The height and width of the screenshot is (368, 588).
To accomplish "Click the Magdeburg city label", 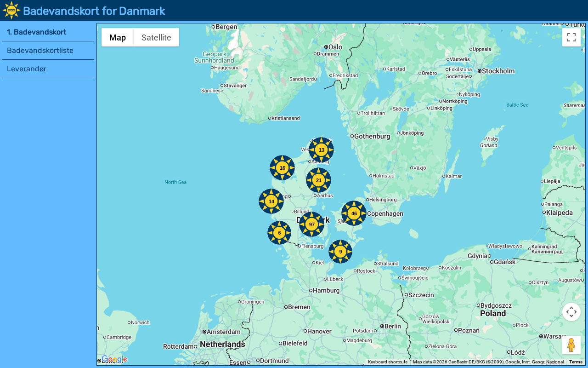I will tap(359, 340).
